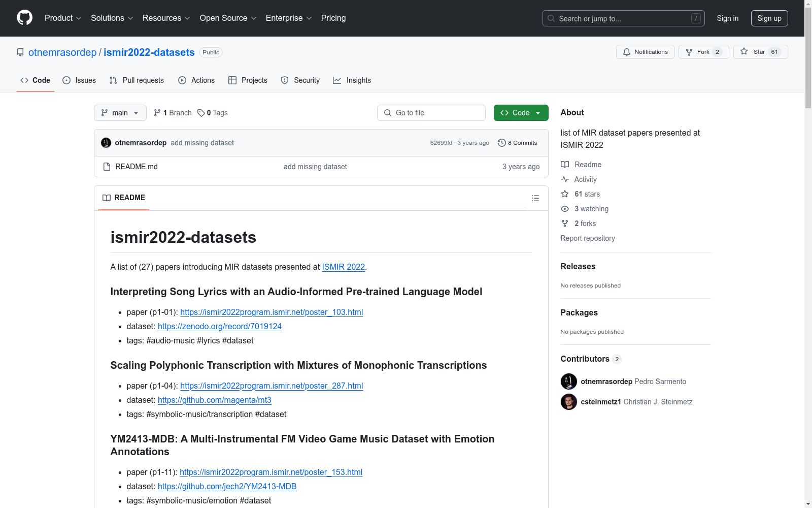The image size is (812, 508).
Task: Click the repository icon beside otnemrasordep
Action: click(20, 52)
